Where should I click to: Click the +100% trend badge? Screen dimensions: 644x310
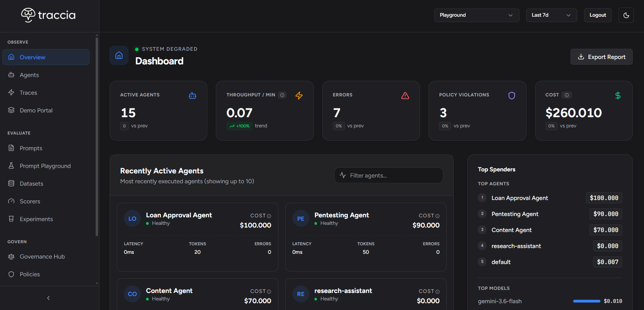[239, 126]
